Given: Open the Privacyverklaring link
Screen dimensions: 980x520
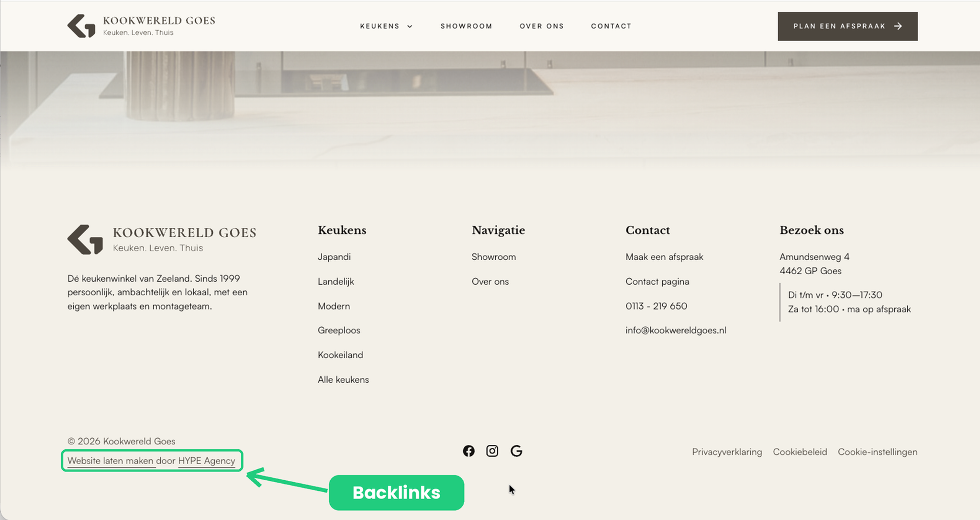Looking at the screenshot, I should (727, 452).
